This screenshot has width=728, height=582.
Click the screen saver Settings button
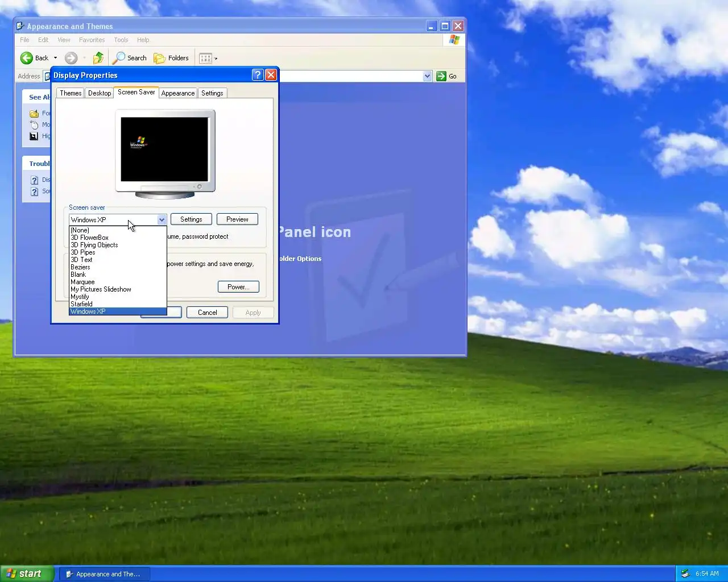point(191,219)
